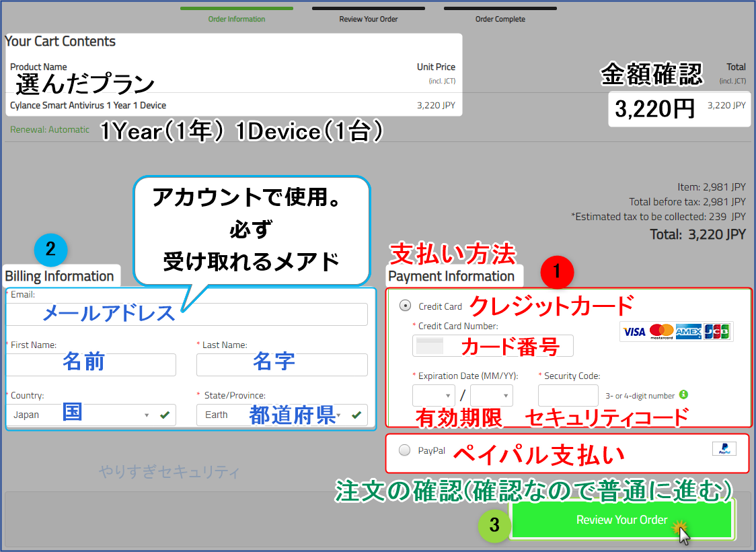Image resolution: width=756 pixels, height=552 pixels.
Task: Click the green checkmark beside Country field
Action: pos(165,415)
